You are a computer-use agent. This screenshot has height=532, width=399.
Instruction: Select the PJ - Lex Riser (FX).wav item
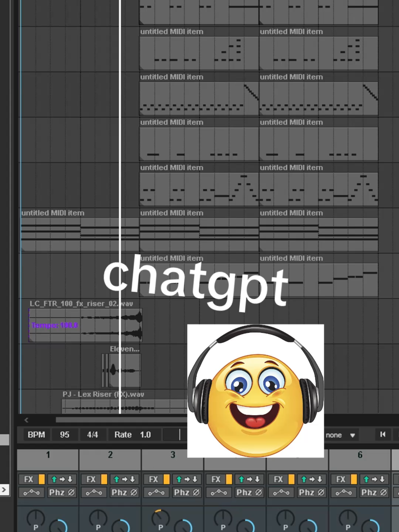coord(124,406)
